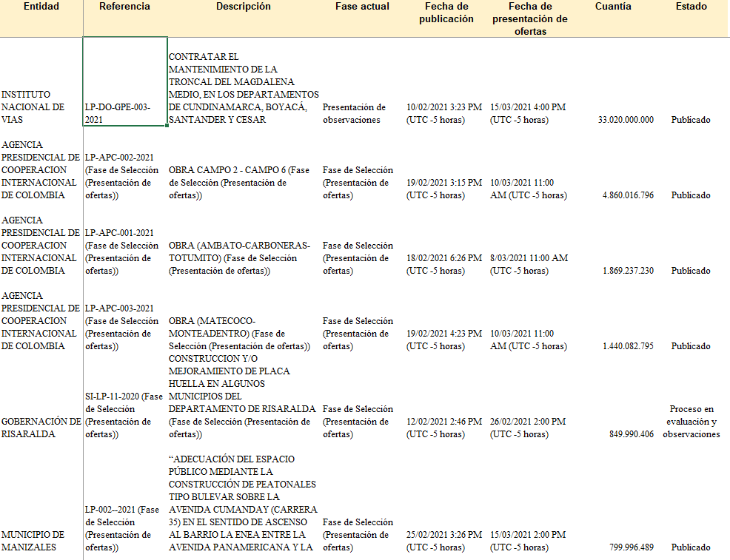
Task: Click the 10/02/2021 3:23 PM date cell
Action: [443, 113]
